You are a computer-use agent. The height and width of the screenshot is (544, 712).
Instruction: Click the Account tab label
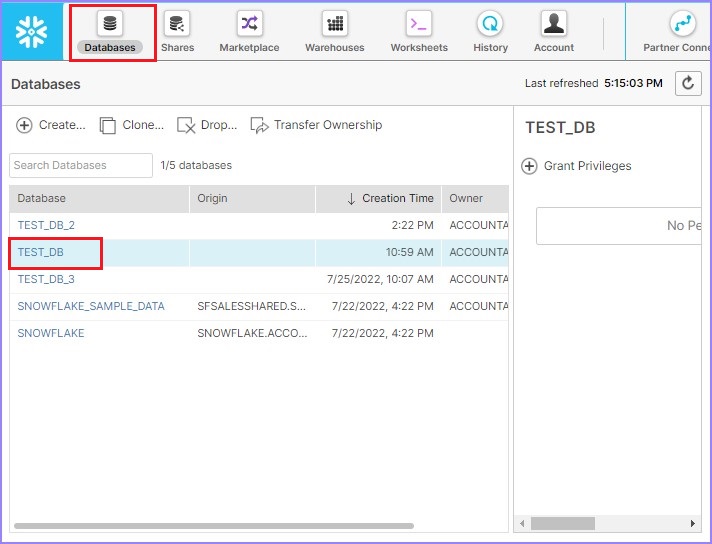pos(554,47)
